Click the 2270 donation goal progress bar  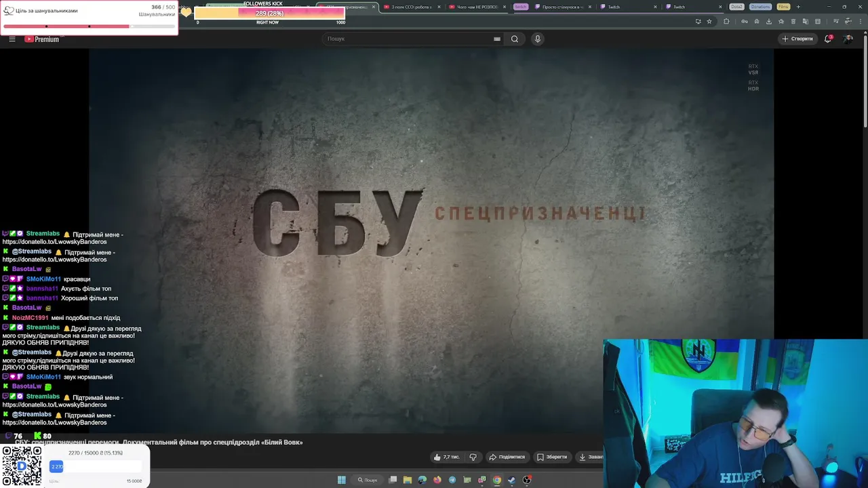(x=96, y=466)
